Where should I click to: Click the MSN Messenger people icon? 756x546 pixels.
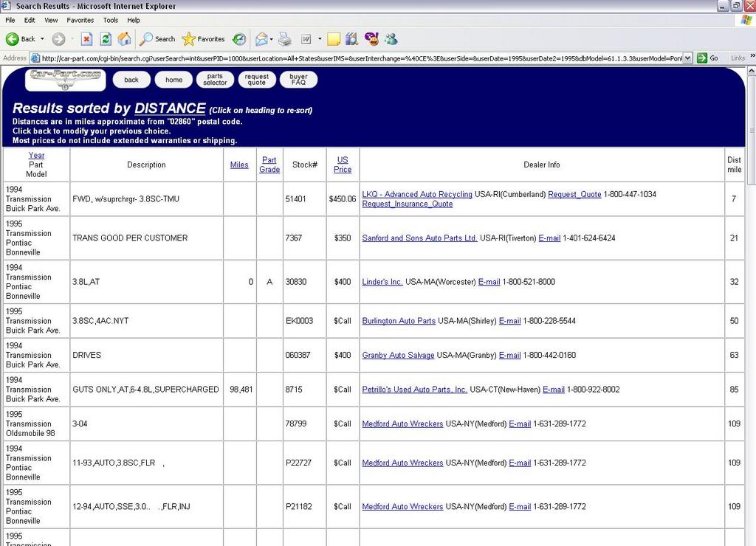pos(391,39)
